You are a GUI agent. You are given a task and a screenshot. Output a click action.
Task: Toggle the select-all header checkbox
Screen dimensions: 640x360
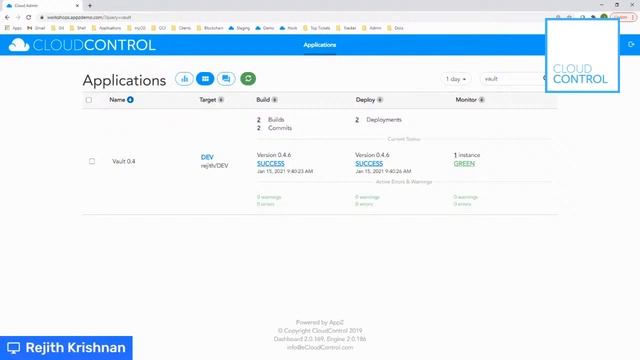pos(89,100)
